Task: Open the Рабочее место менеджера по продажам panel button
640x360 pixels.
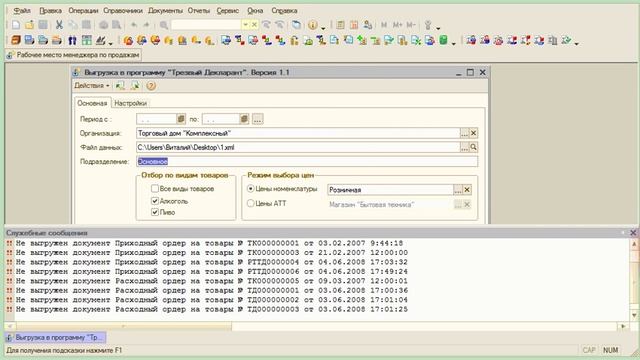Action: [x=73, y=55]
